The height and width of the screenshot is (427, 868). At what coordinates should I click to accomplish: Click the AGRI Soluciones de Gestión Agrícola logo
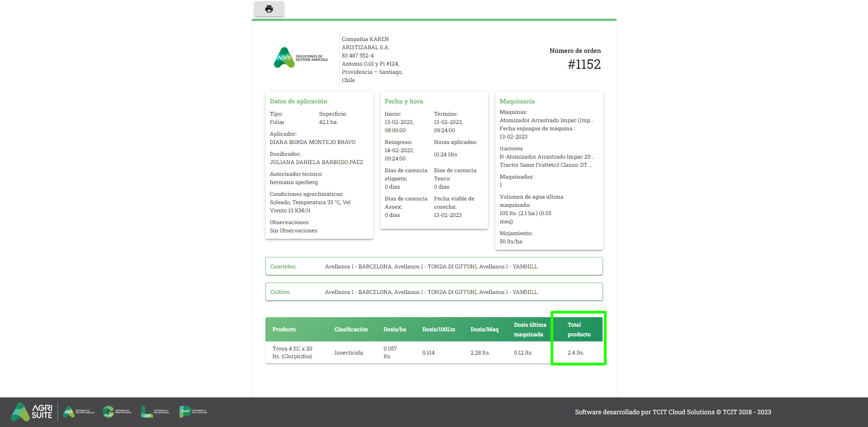(301, 58)
